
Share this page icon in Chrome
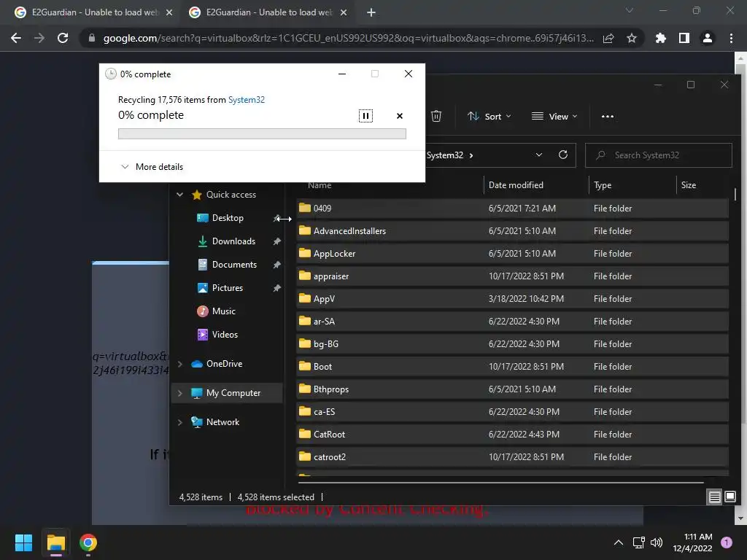(x=608, y=38)
